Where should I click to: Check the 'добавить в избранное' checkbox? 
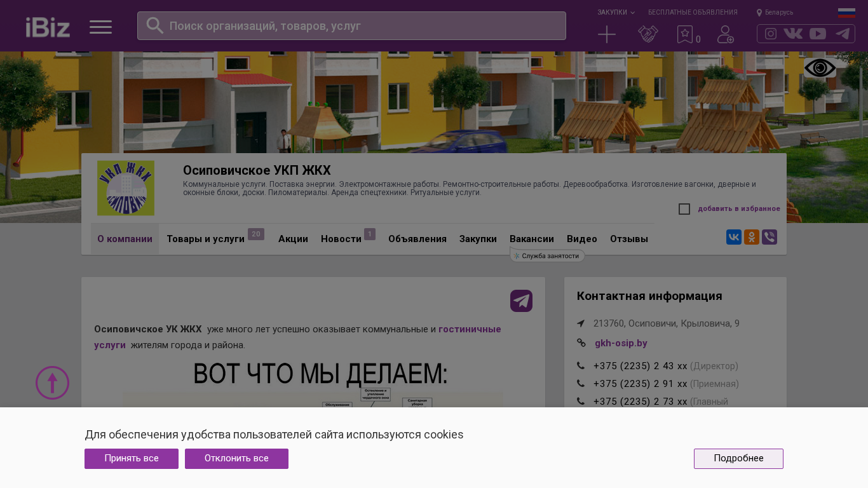684,209
